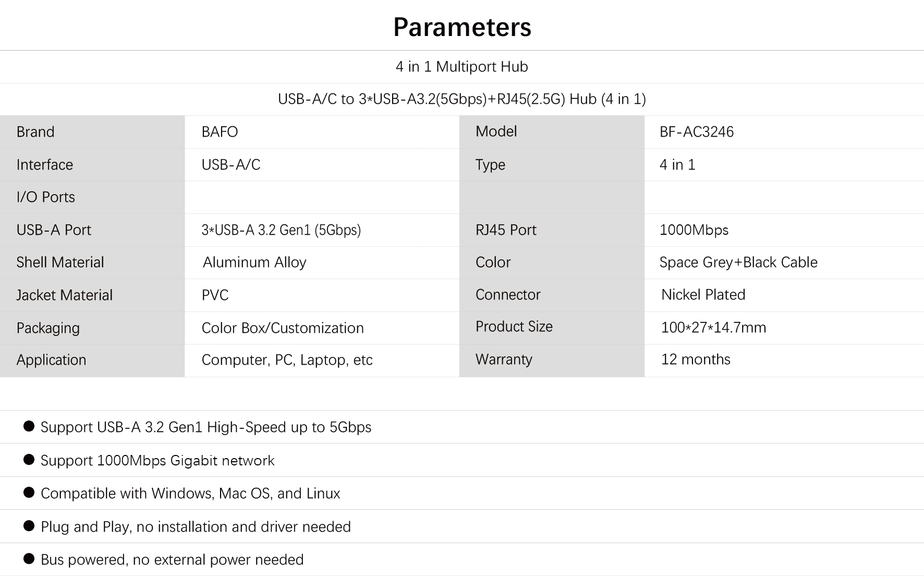
Task: Select the 3*USB-A 3.2 Gen1 (5Gbps) value
Action: tap(281, 230)
